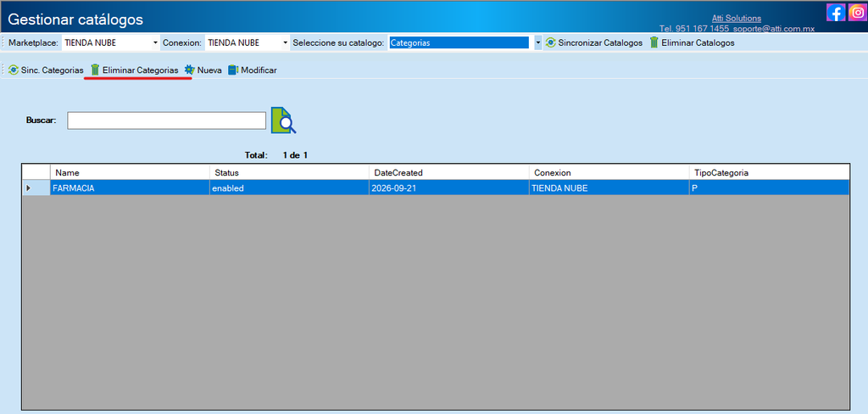Open the Instagram icon link
The width and height of the screenshot is (868, 414).
tap(857, 12)
